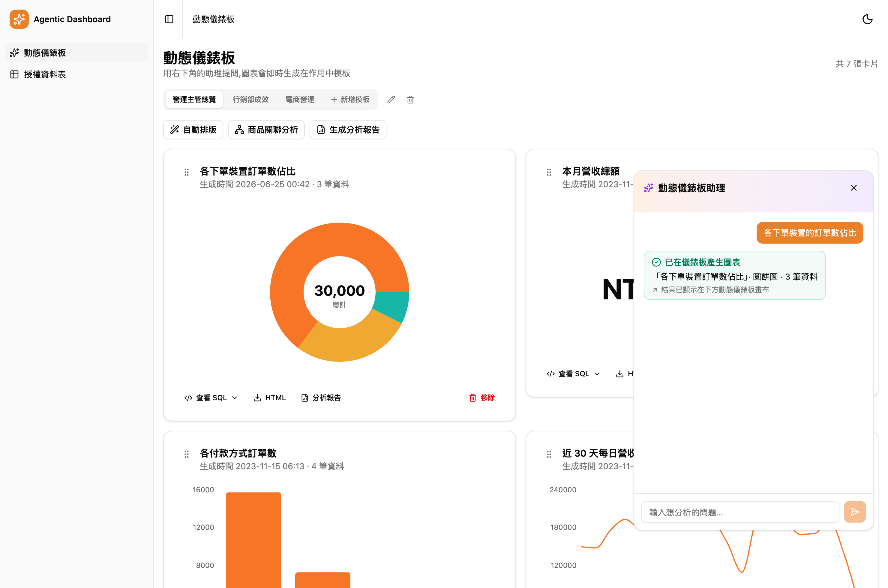The image size is (888, 588).
Task: Click 新增模板 to add a template
Action: pyautogui.click(x=350, y=99)
